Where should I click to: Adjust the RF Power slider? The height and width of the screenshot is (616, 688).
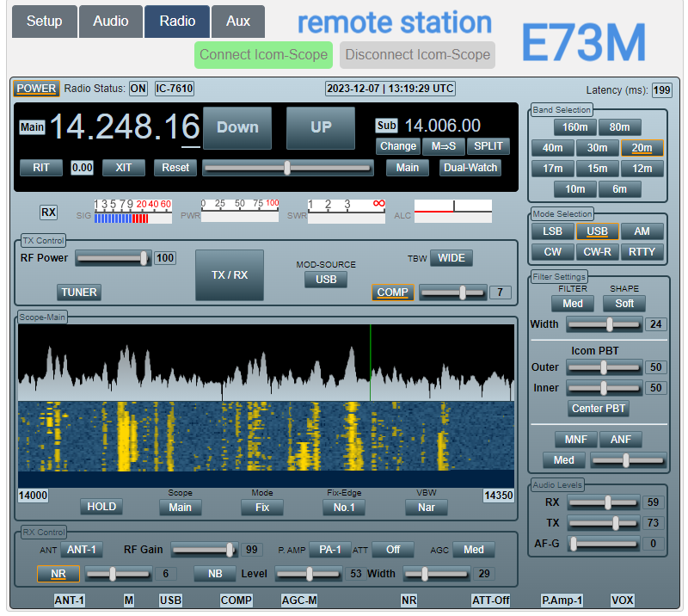pos(113,258)
